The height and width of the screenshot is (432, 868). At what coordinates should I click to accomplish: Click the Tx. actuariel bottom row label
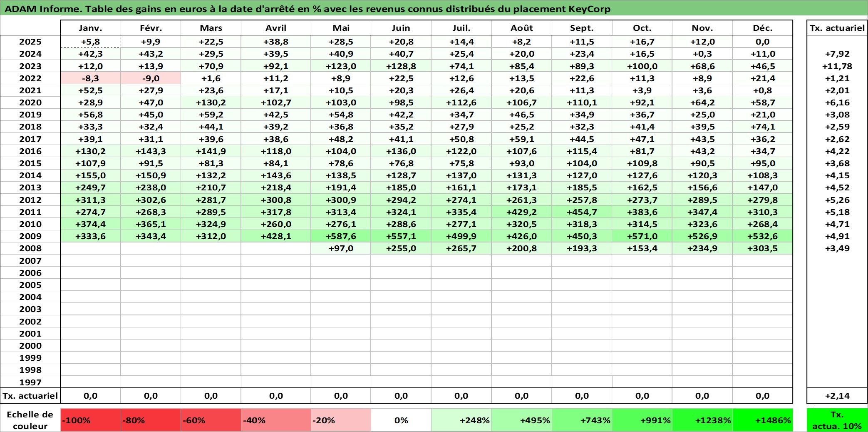(x=30, y=396)
